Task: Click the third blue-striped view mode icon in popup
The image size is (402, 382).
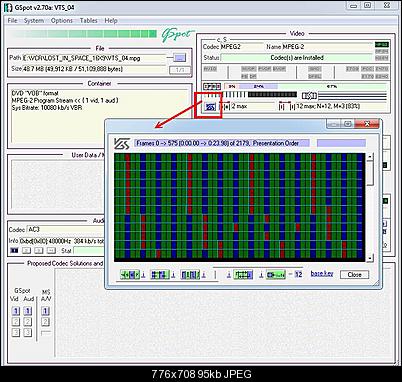Action: (x=190, y=275)
